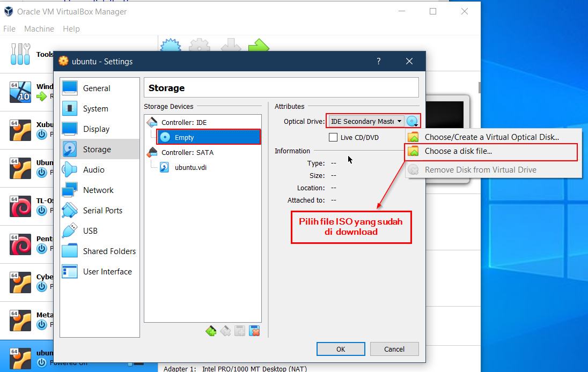
Task: Open the Audio settings category
Action: (93, 170)
